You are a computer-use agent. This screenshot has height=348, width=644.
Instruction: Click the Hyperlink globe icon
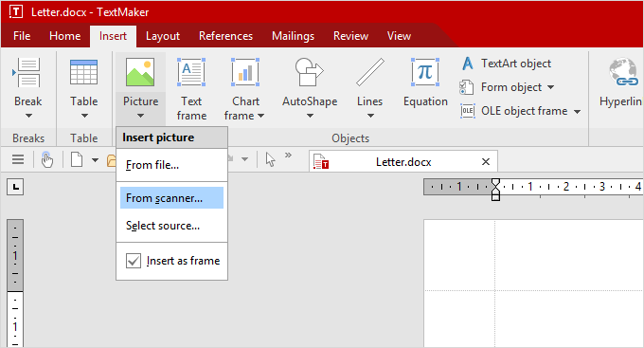[623, 72]
